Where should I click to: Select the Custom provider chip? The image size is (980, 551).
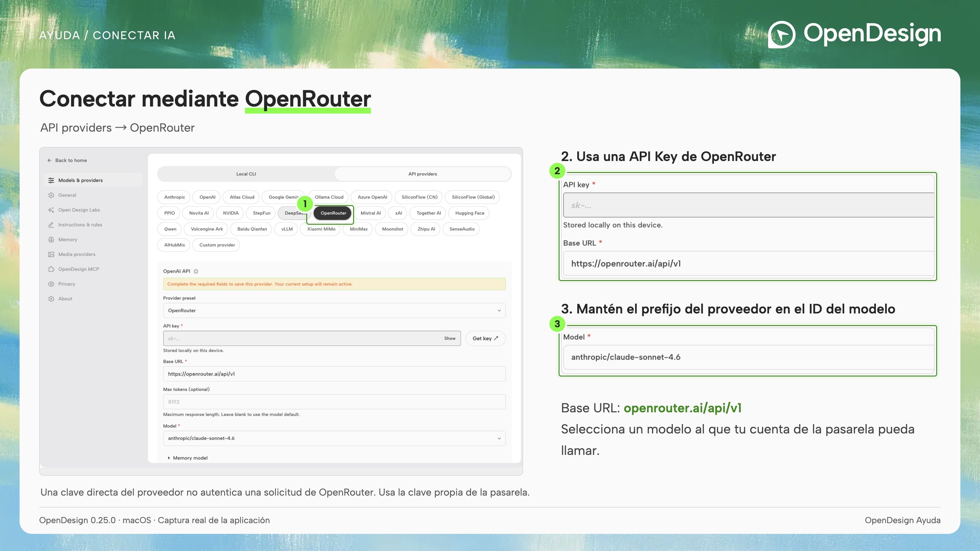pyautogui.click(x=217, y=245)
